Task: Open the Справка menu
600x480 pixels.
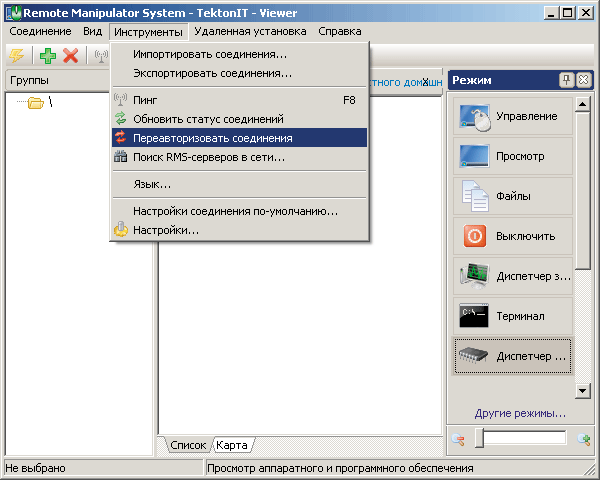Action: (340, 31)
